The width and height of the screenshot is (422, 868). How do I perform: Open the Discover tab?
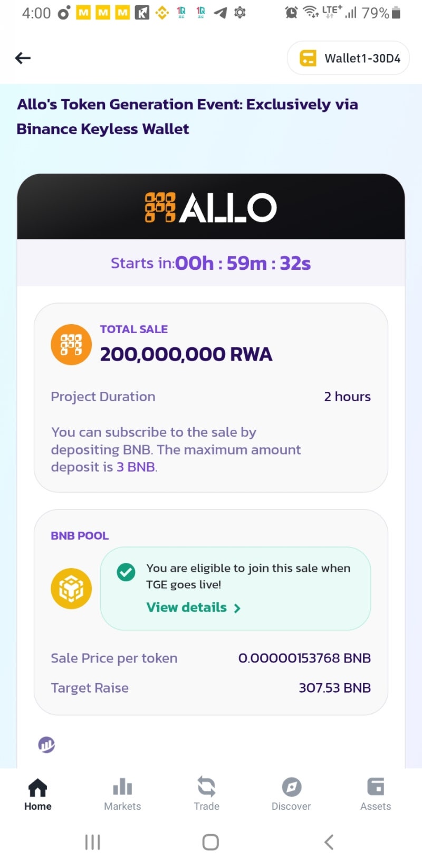point(291,794)
